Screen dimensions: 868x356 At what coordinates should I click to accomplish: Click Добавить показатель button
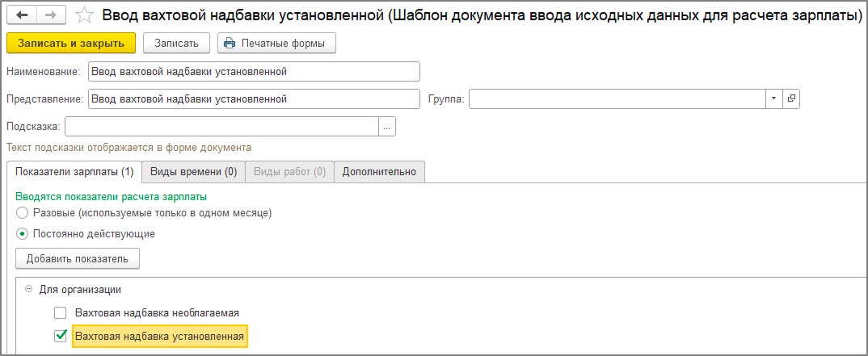point(78,258)
